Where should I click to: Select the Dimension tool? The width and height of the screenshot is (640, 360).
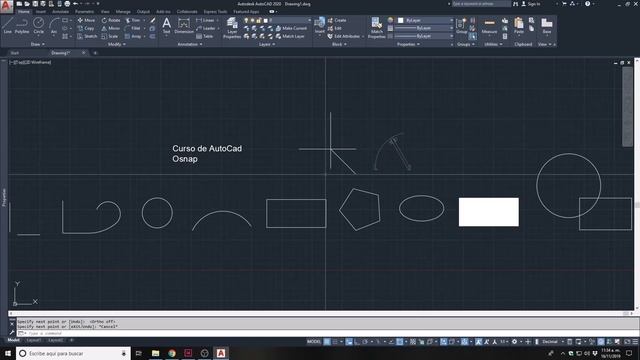tap(184, 26)
